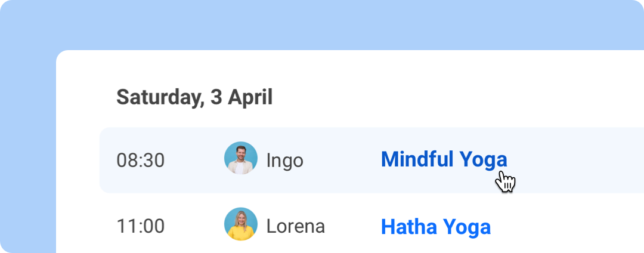Click the word Hatha in the class title

coord(407,227)
